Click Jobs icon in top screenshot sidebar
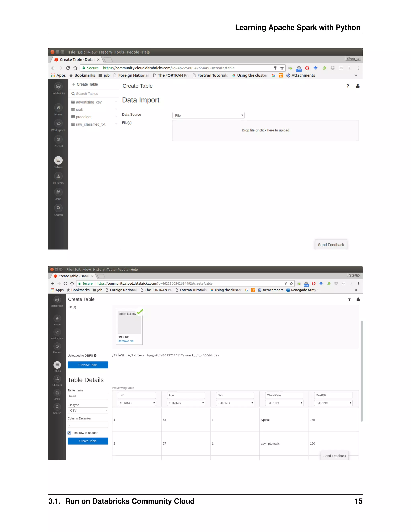The image size is (411, 532). click(58, 192)
